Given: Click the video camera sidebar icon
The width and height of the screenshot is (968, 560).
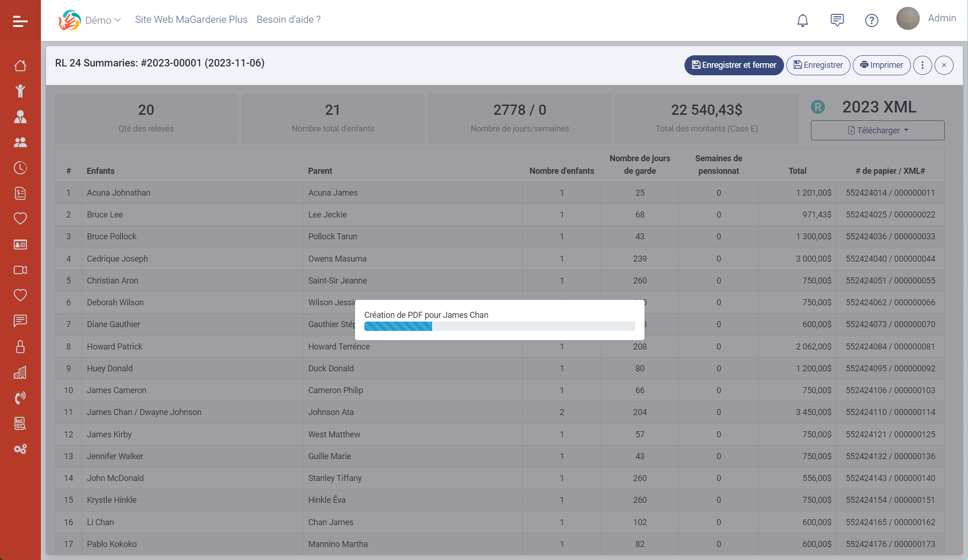Looking at the screenshot, I should coord(20,270).
